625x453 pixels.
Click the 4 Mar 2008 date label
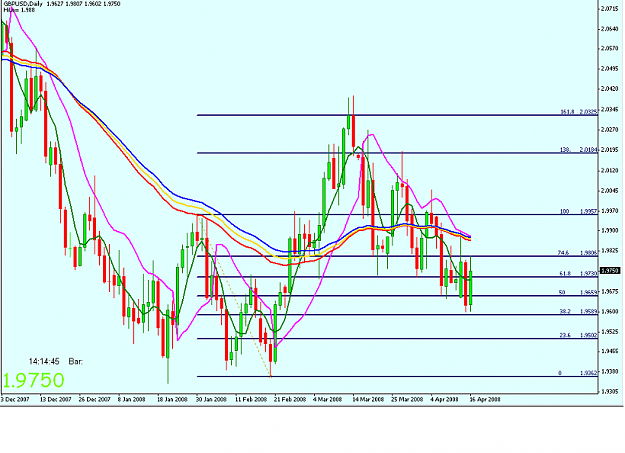pos(327,399)
